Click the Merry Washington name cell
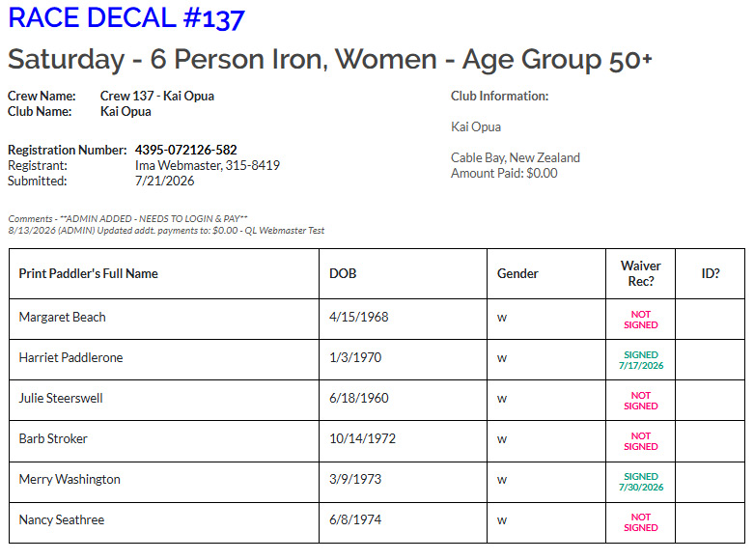The width and height of the screenshot is (754, 560). coord(164,482)
